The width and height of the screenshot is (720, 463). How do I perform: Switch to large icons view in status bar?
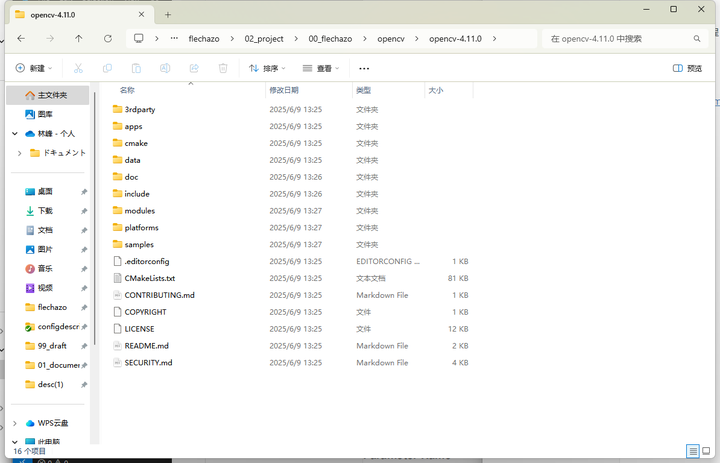pos(706,451)
